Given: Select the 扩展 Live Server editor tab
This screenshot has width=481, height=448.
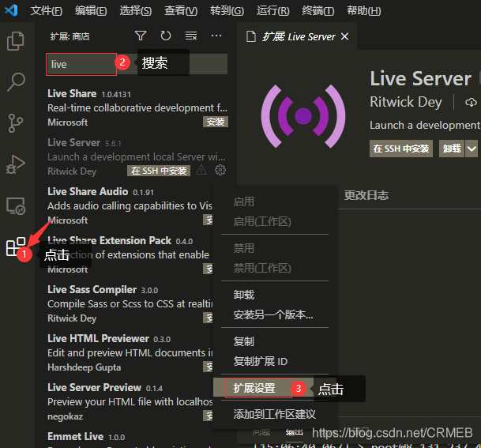Looking at the screenshot, I should tap(297, 36).
